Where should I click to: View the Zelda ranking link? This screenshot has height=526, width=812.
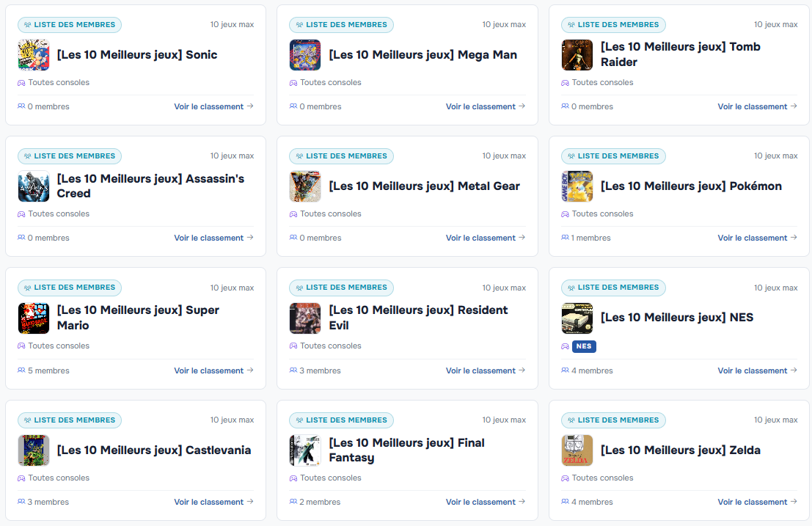pyautogui.click(x=758, y=503)
